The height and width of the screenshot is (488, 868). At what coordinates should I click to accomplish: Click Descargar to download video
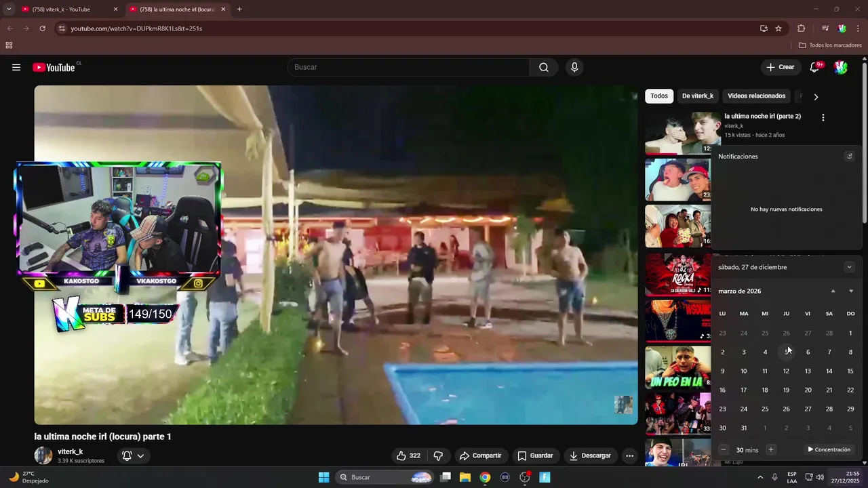(x=590, y=455)
